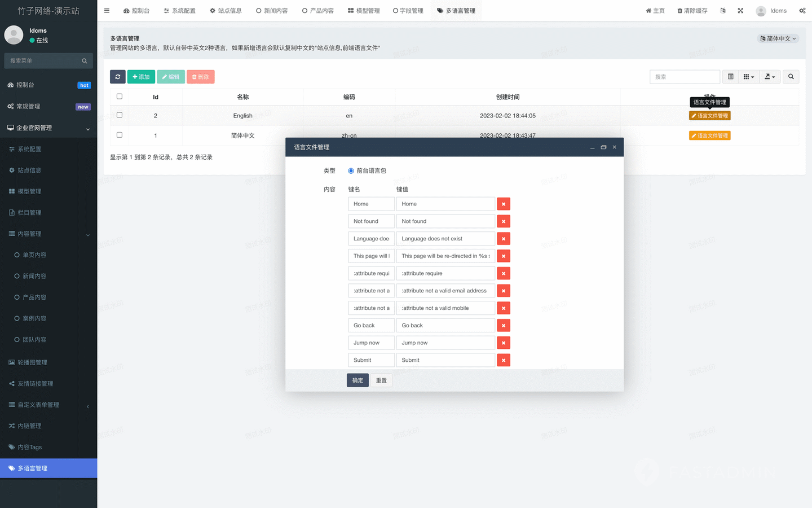Remove the 'Go back' key row
Screen dimensions: 812x508
pyautogui.click(x=504, y=326)
